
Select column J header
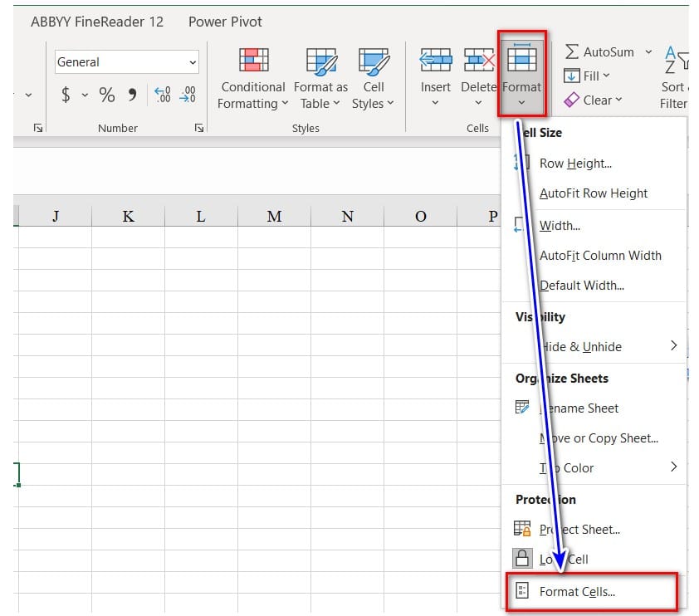56,216
